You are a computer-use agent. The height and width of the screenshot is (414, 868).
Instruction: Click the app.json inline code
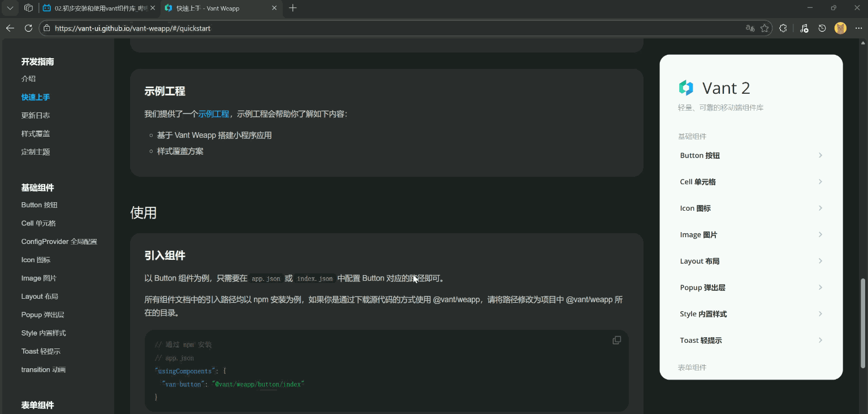(266, 278)
